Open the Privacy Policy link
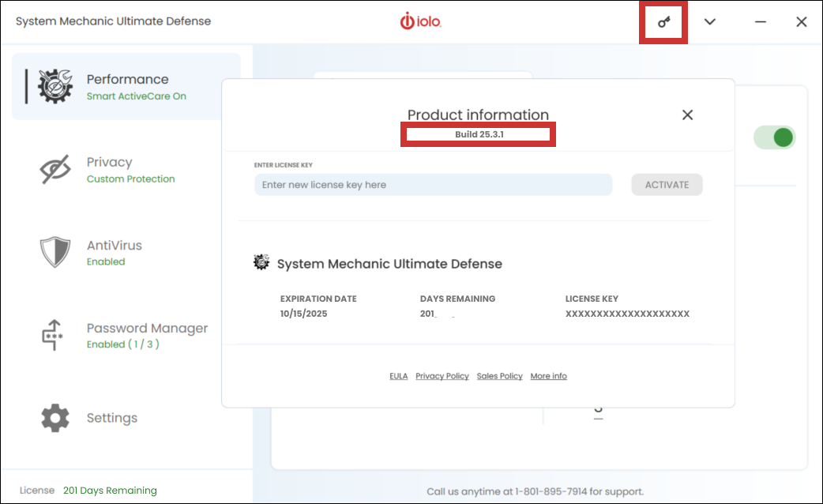 click(x=442, y=376)
